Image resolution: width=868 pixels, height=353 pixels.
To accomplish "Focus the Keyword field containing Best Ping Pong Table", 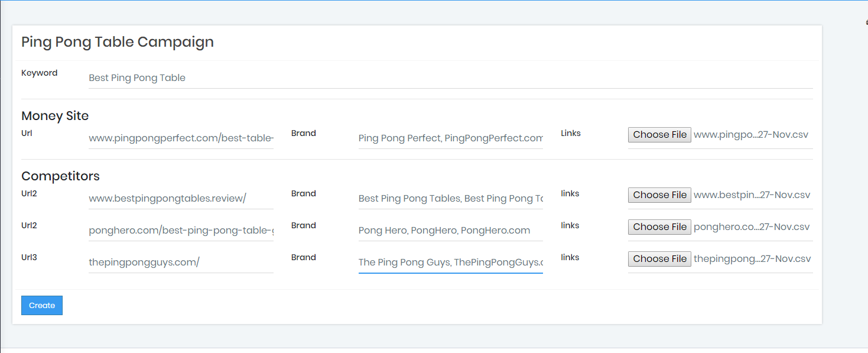I will pos(451,78).
